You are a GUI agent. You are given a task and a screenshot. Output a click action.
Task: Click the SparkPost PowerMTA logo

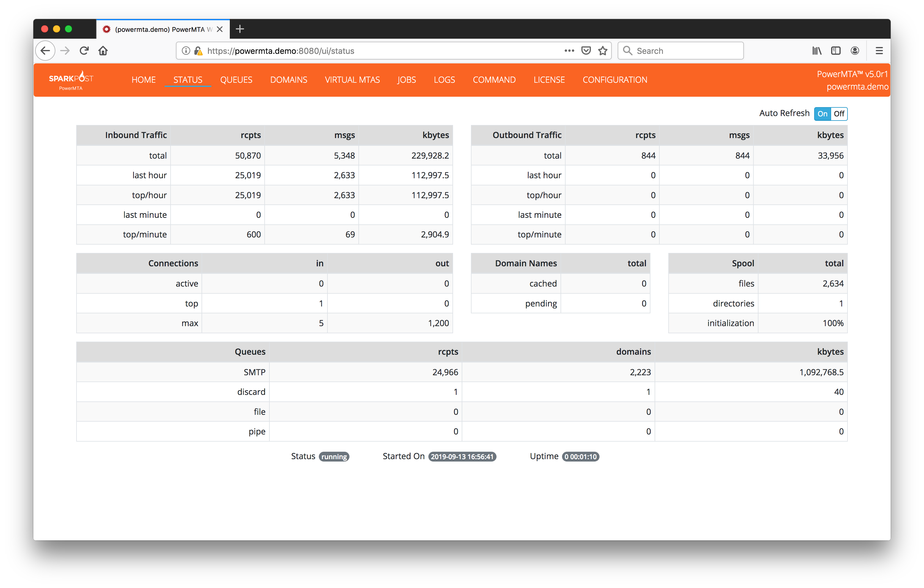pyautogui.click(x=71, y=80)
